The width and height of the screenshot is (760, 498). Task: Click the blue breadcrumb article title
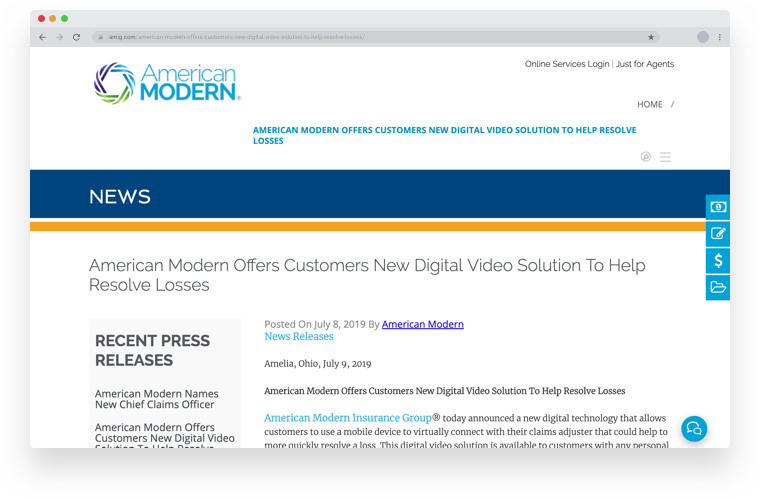coord(444,135)
